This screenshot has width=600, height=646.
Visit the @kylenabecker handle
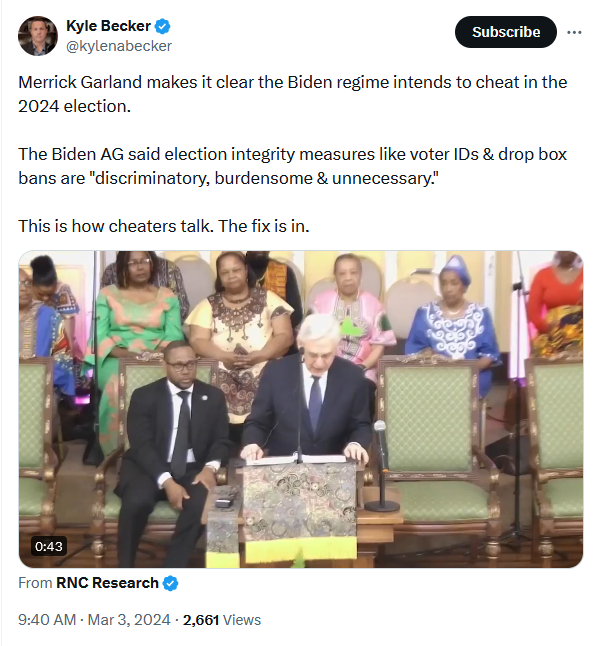point(119,46)
